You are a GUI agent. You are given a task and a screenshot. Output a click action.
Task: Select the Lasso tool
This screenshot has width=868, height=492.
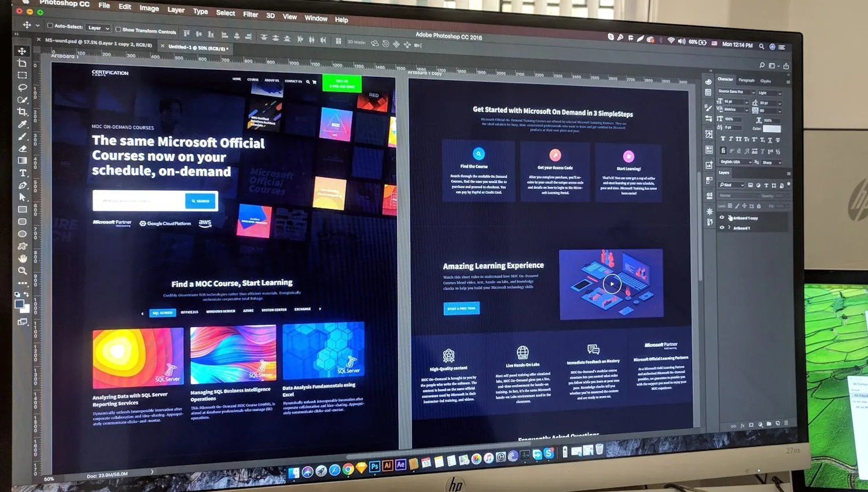22,87
